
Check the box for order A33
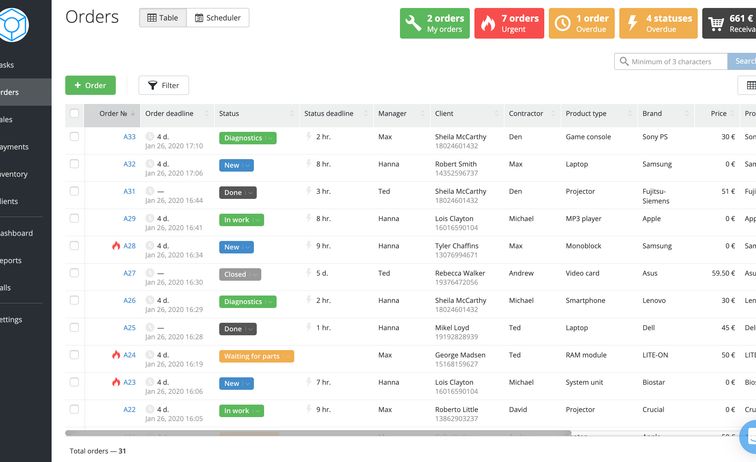[x=74, y=137]
